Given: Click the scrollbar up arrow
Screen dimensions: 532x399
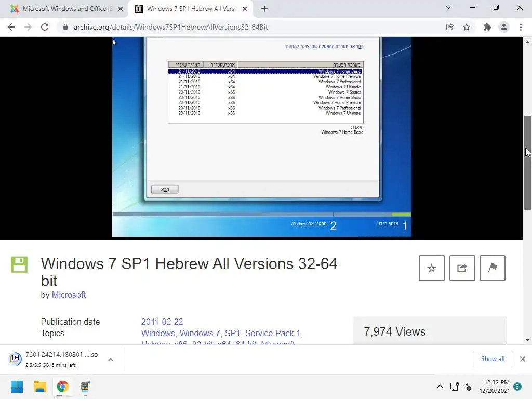Looking at the screenshot, I should [x=527, y=42].
